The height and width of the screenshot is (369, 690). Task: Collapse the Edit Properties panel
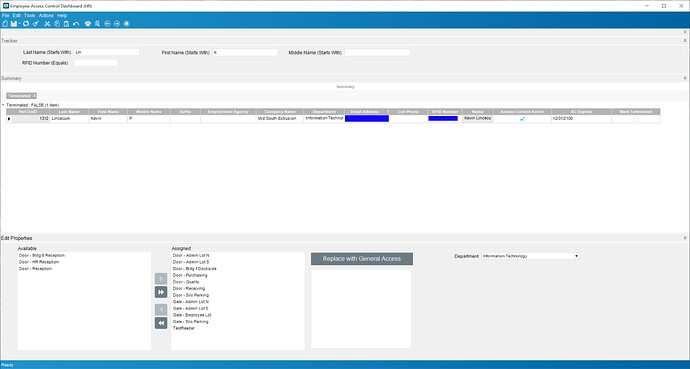pos(685,238)
